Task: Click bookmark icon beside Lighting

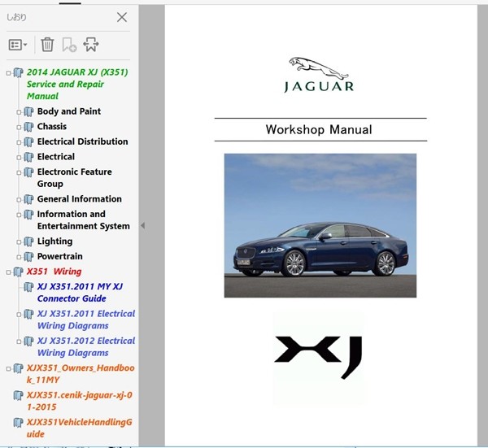Action: coord(28,241)
